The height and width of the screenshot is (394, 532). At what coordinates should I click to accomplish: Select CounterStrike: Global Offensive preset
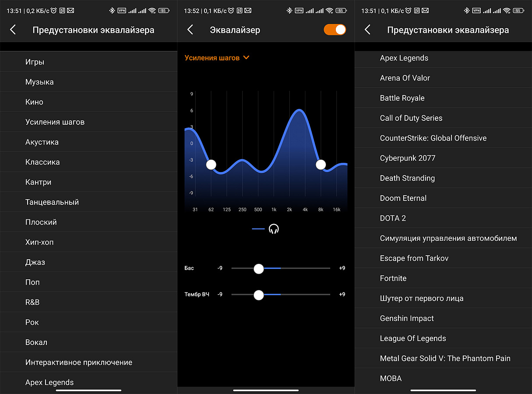443,138
